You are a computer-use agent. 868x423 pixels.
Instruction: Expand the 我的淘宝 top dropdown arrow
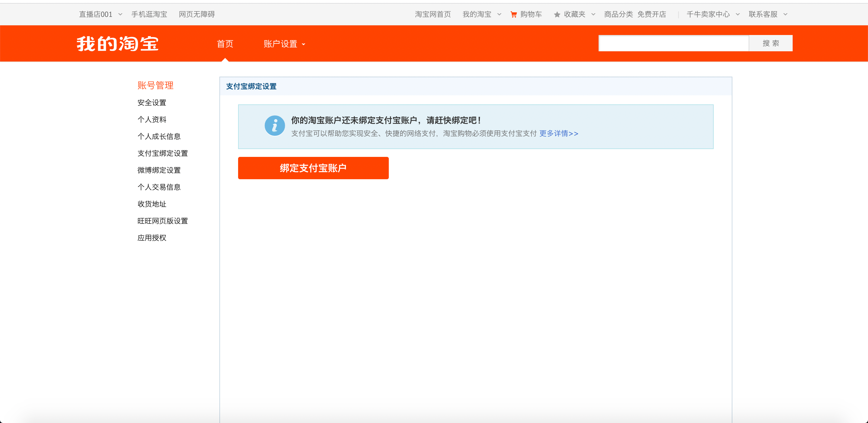pyautogui.click(x=499, y=14)
